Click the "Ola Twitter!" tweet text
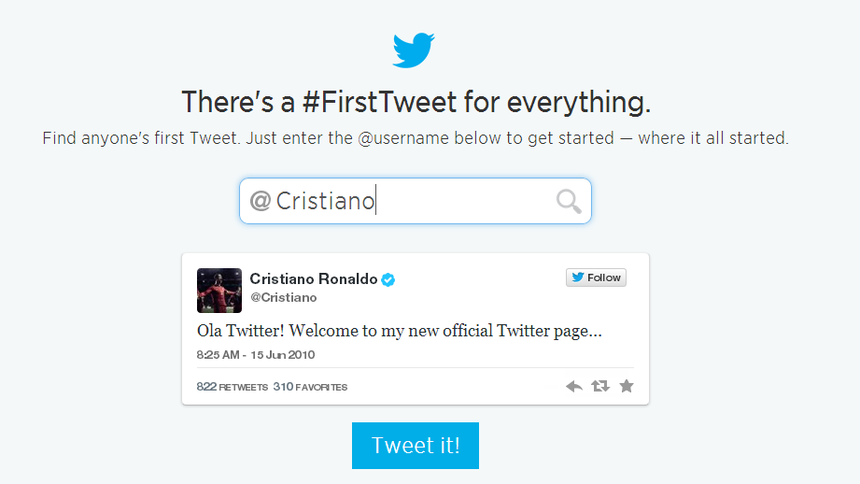 [x=405, y=330]
